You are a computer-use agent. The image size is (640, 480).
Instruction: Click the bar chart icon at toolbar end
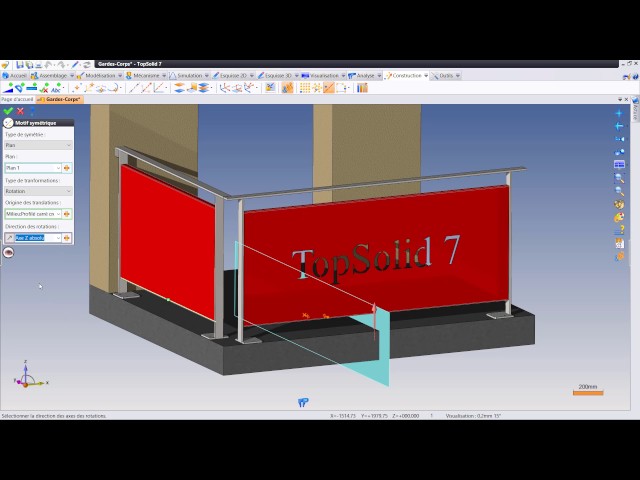tap(362, 88)
